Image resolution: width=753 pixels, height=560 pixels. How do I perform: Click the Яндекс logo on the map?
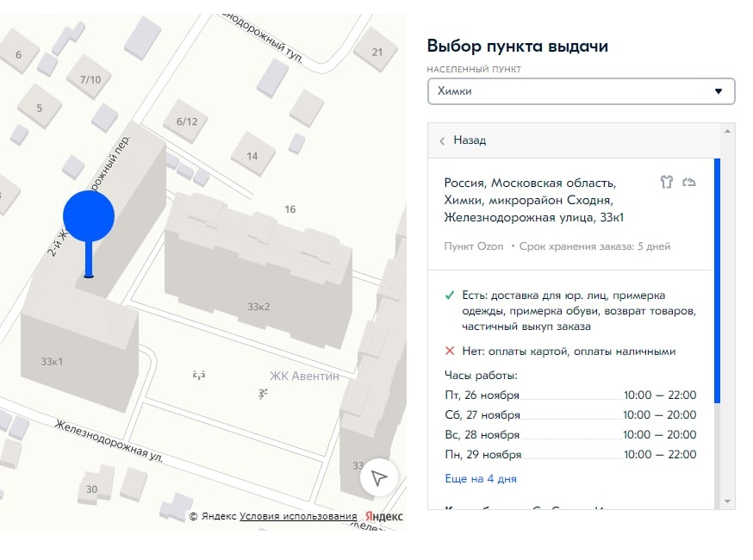383,516
